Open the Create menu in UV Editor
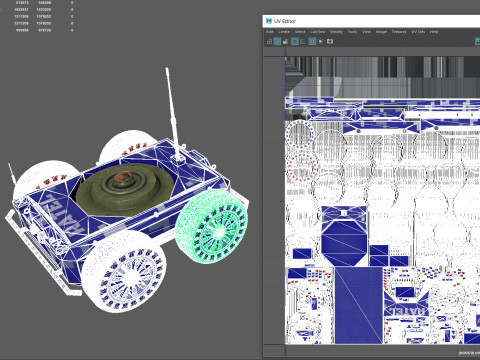 [x=284, y=32]
